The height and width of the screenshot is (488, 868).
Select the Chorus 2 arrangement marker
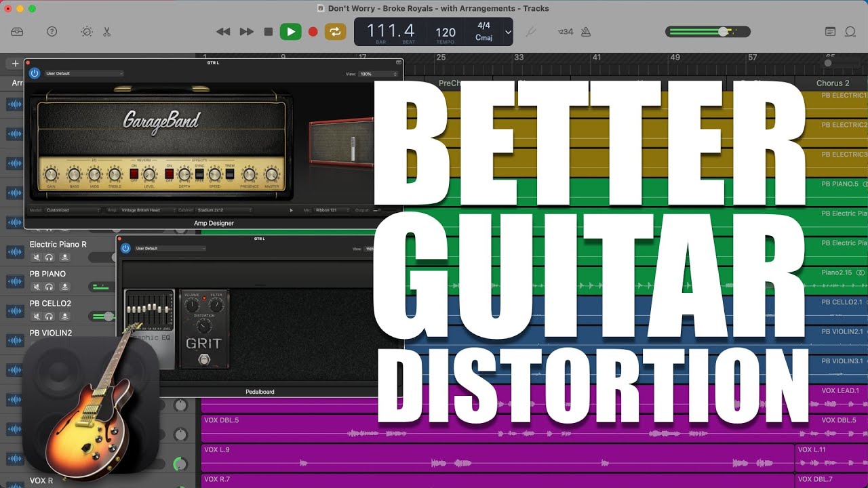[x=833, y=83]
